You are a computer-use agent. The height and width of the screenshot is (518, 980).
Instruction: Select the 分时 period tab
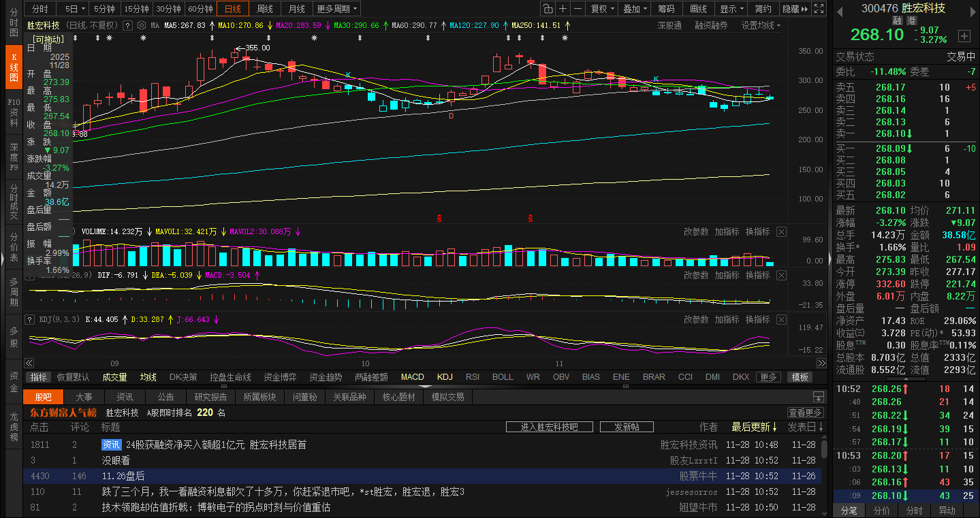[x=40, y=9]
